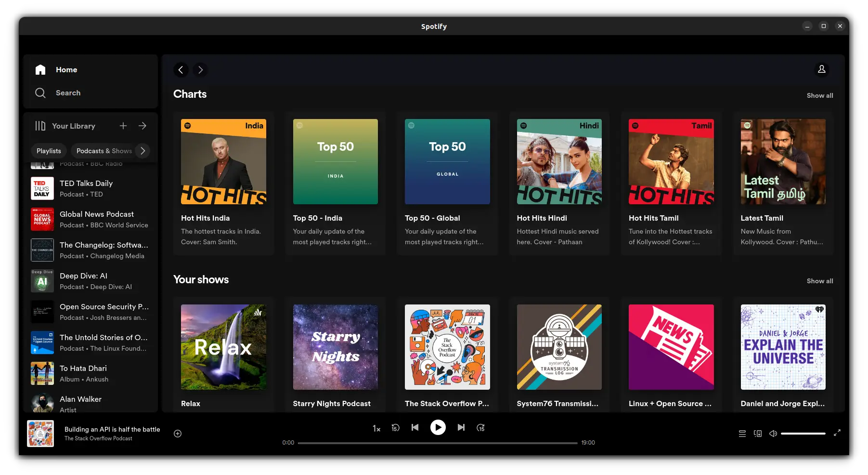Skip forward 15 seconds
This screenshot has height=475, width=868.
click(480, 428)
